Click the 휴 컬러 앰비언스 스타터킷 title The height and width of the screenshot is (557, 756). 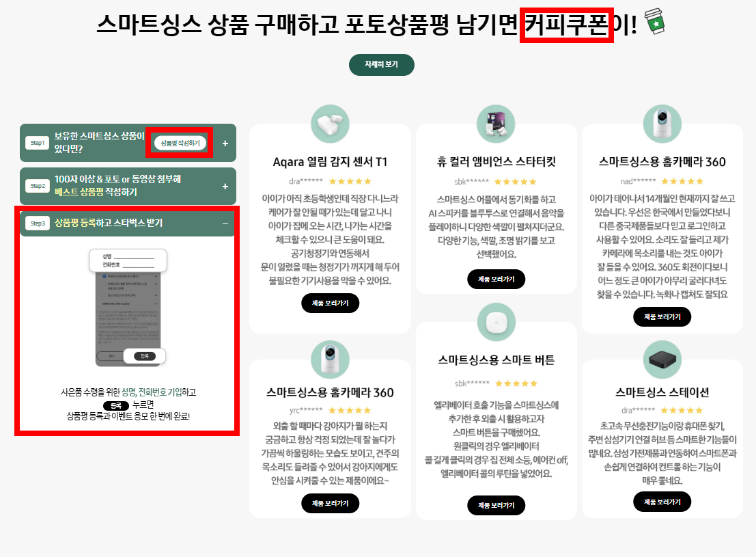496,161
